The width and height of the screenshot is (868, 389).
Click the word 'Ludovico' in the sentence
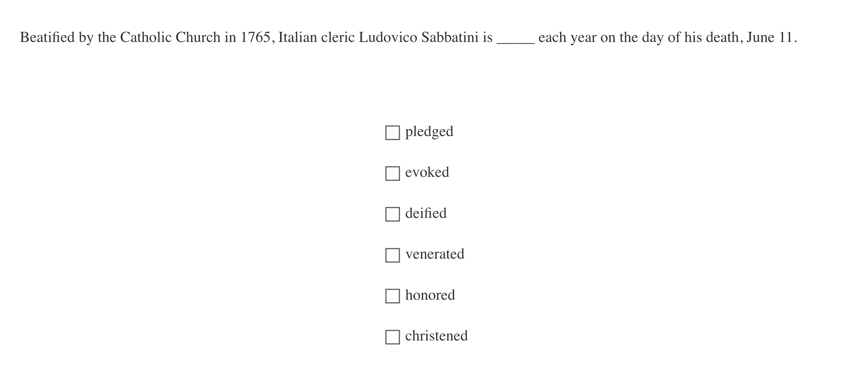388,37
